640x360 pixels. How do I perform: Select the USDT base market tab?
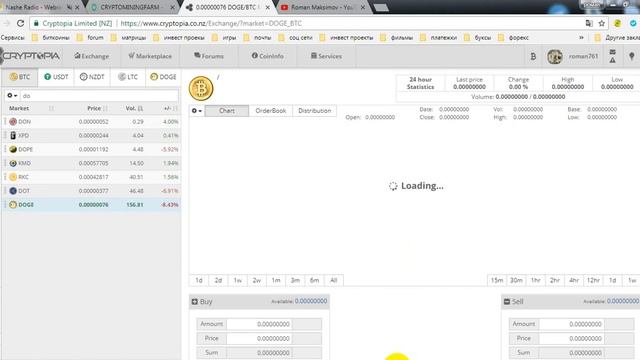[x=56, y=77]
